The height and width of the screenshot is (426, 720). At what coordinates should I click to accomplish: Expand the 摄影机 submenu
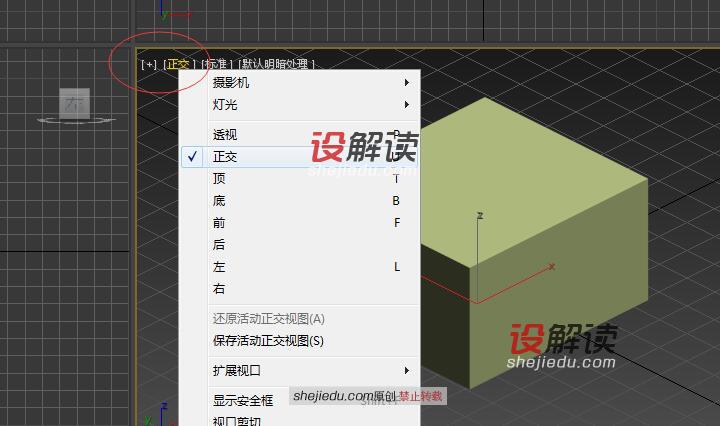coord(230,83)
